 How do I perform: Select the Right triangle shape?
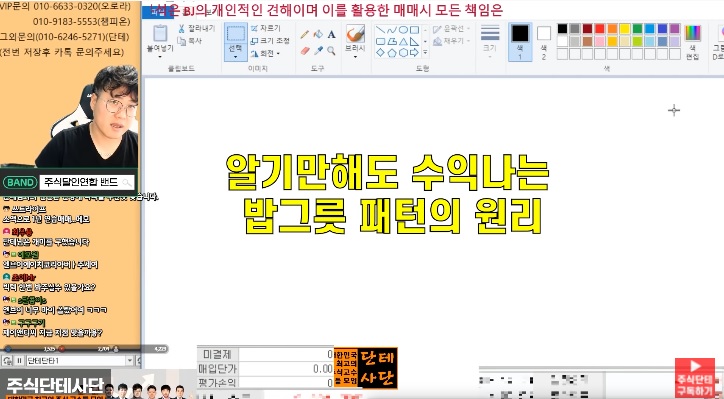(415, 42)
